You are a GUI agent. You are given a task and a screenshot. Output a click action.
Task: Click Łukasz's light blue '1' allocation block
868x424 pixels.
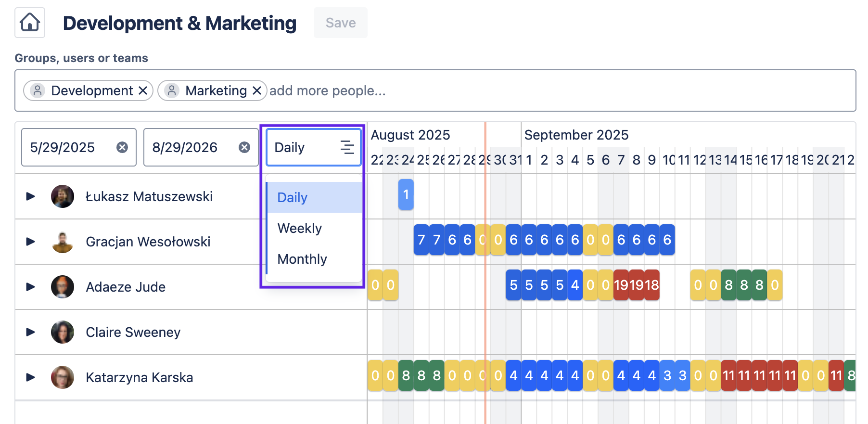pos(406,194)
